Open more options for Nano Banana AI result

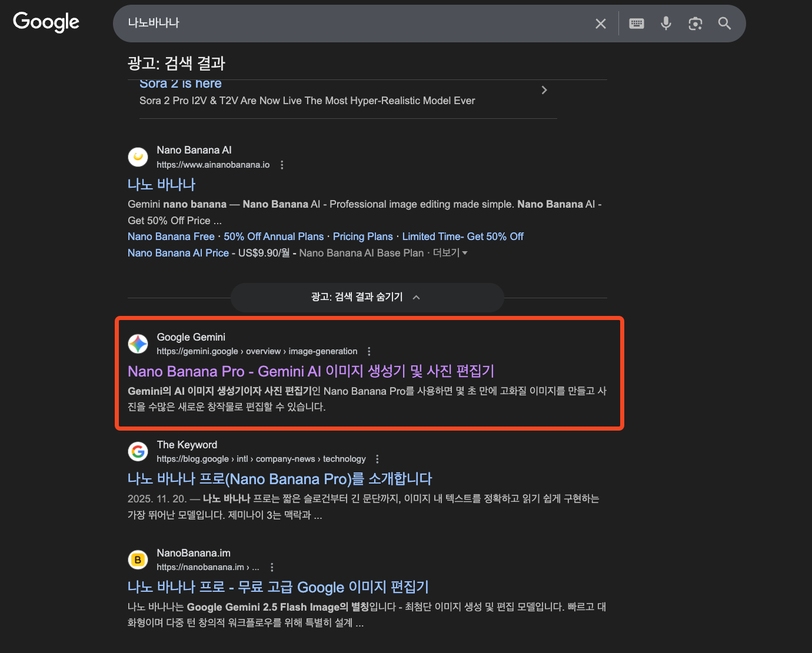click(x=282, y=165)
